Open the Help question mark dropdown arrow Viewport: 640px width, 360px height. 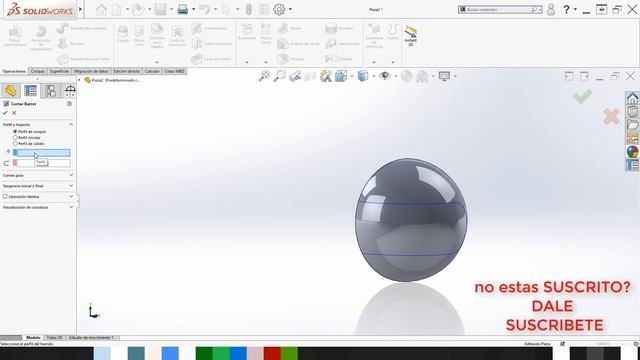(576, 9)
